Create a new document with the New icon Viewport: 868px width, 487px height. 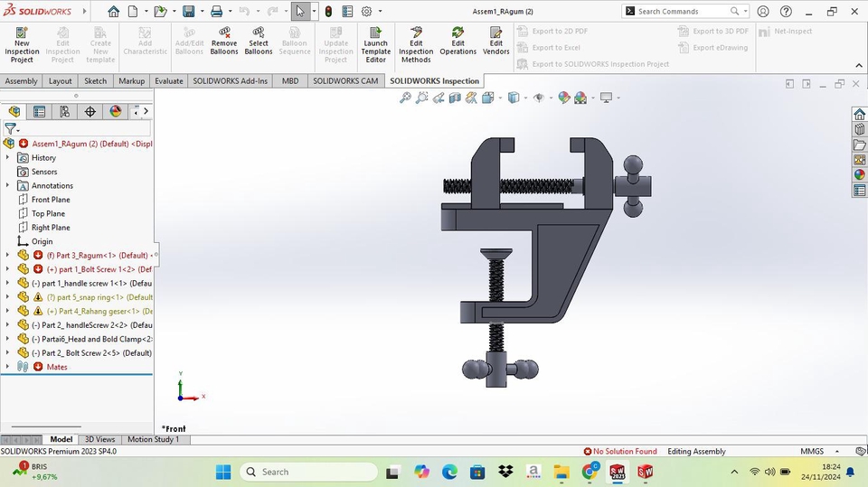tap(133, 11)
